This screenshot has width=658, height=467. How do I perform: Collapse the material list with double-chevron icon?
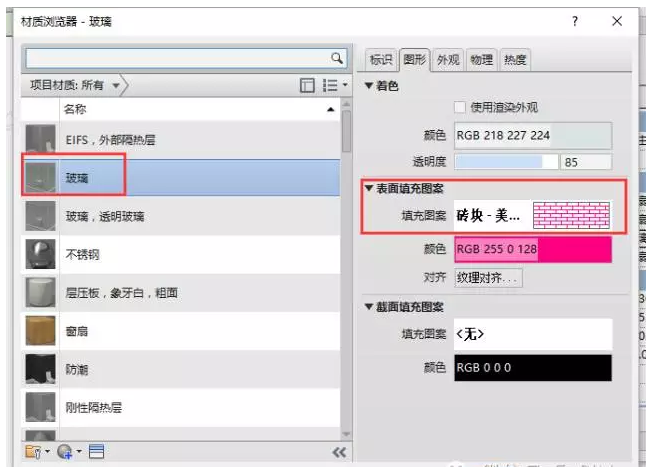[338, 453]
